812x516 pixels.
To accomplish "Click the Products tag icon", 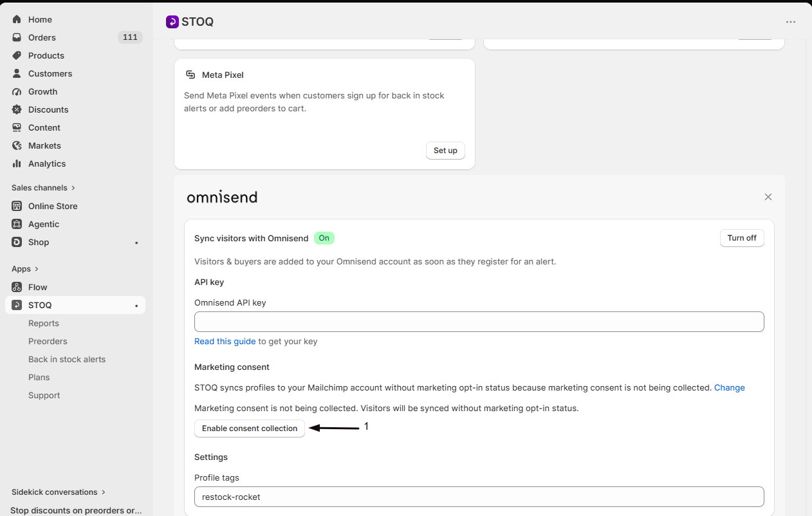I will (x=17, y=55).
